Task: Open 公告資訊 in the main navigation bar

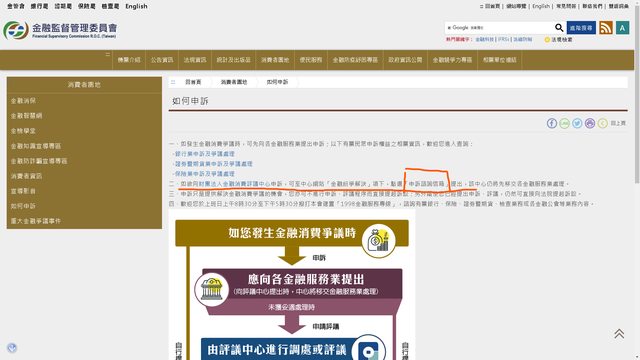Action: (162, 60)
